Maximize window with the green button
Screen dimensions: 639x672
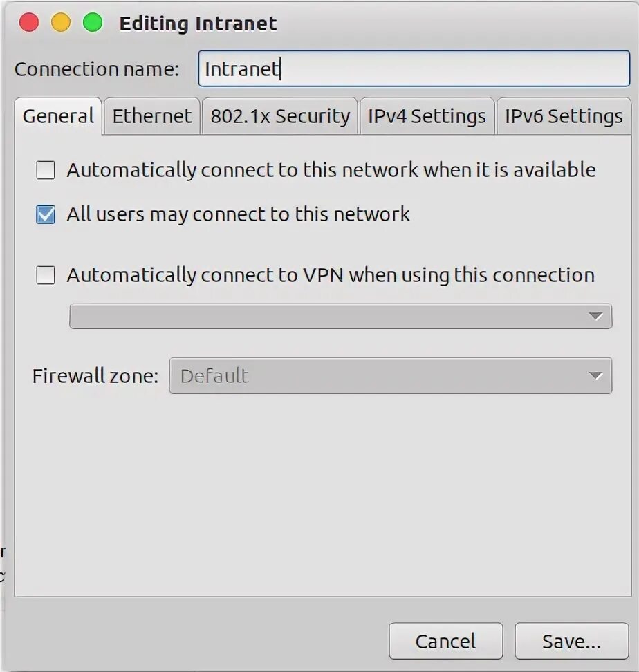pyautogui.click(x=93, y=22)
